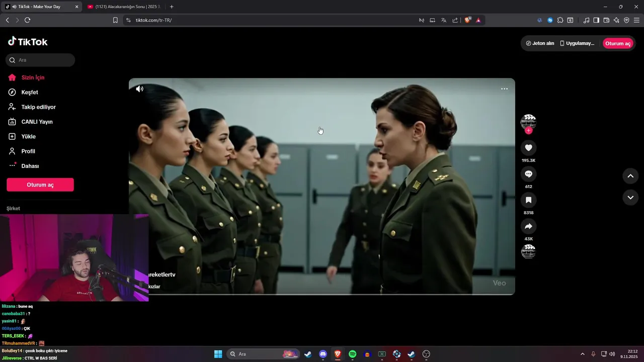Open the Windows Start menu

tap(218, 354)
